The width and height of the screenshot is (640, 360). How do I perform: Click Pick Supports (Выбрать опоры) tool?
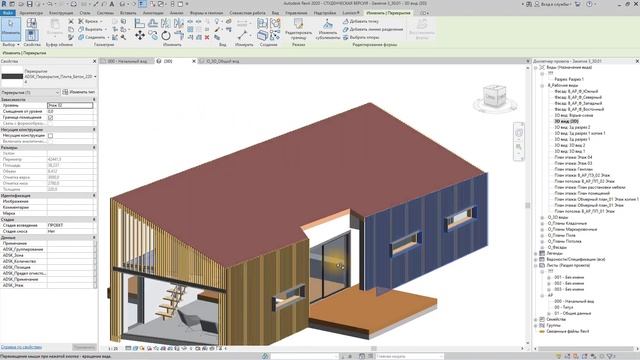click(361, 37)
